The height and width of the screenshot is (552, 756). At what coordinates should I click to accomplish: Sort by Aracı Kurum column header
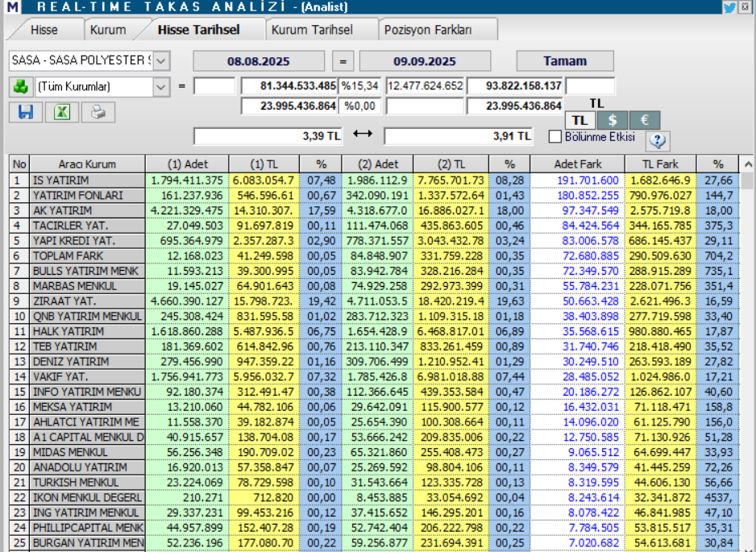(x=87, y=164)
